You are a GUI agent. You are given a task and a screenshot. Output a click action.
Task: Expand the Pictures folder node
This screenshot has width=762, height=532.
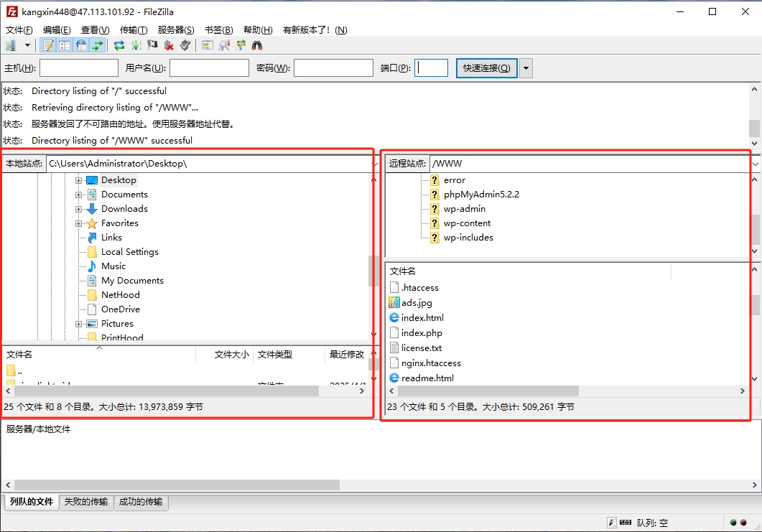coord(78,324)
